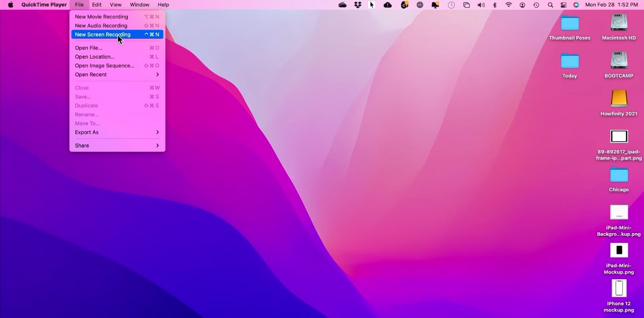Select iPhone 12 mockup.png file
Viewport: 644px width, 318px height.
tap(619, 296)
